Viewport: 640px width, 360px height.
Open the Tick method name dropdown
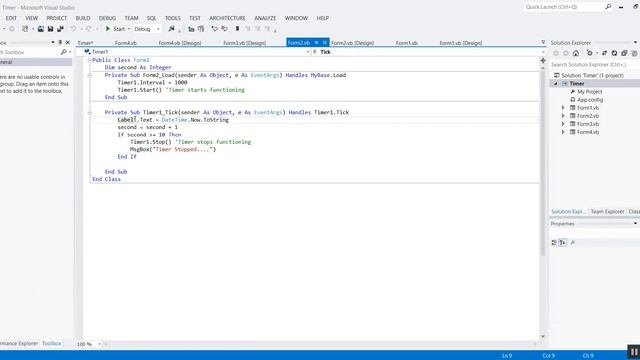click(x=543, y=52)
